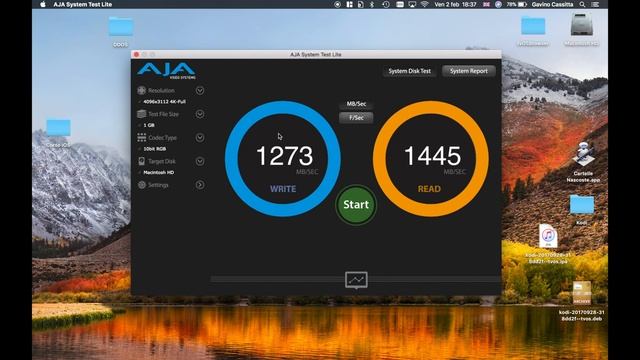Click the battery status indicator
This screenshot has width=640, height=360.
pos(517,4)
